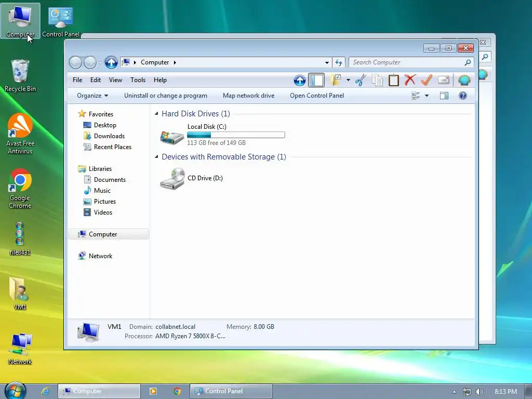Open the Help menu
The width and height of the screenshot is (532, 399).
(x=160, y=80)
